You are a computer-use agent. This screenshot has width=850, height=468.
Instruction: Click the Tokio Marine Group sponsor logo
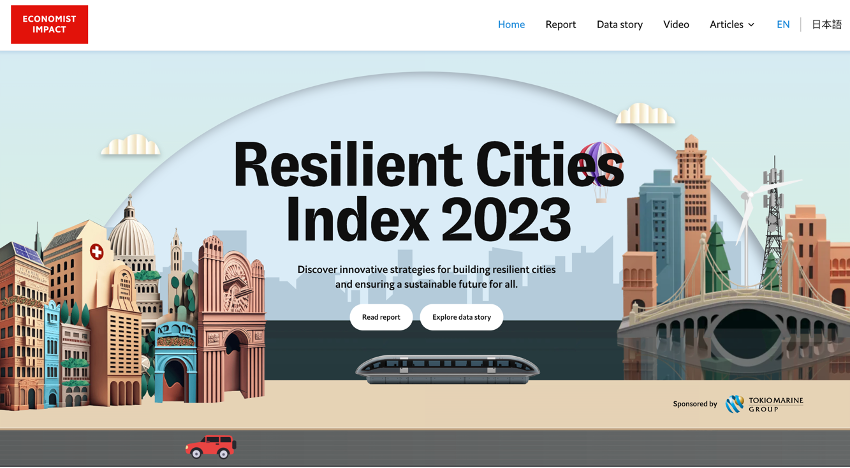point(764,404)
